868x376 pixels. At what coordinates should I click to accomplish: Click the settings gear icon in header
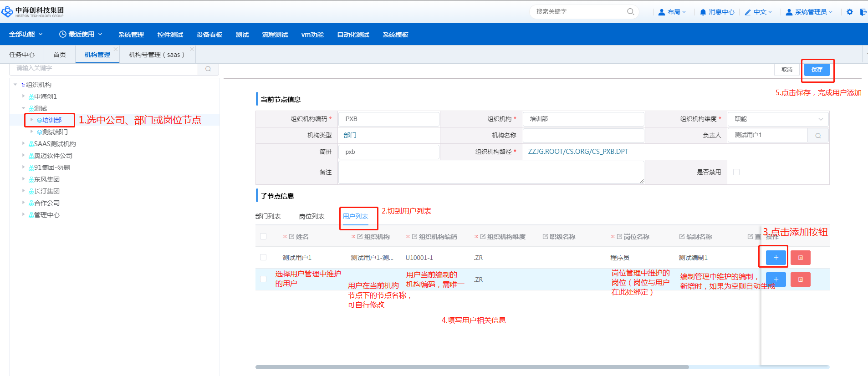tap(849, 12)
